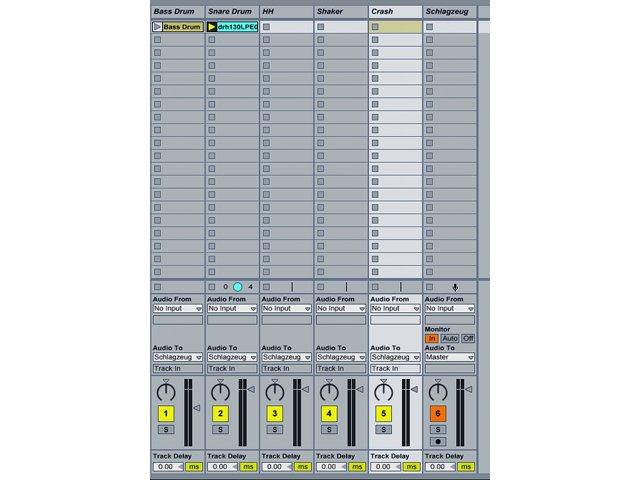The image size is (640, 480).
Task: Click the Track Delay value field of HH track
Action: (x=277, y=467)
